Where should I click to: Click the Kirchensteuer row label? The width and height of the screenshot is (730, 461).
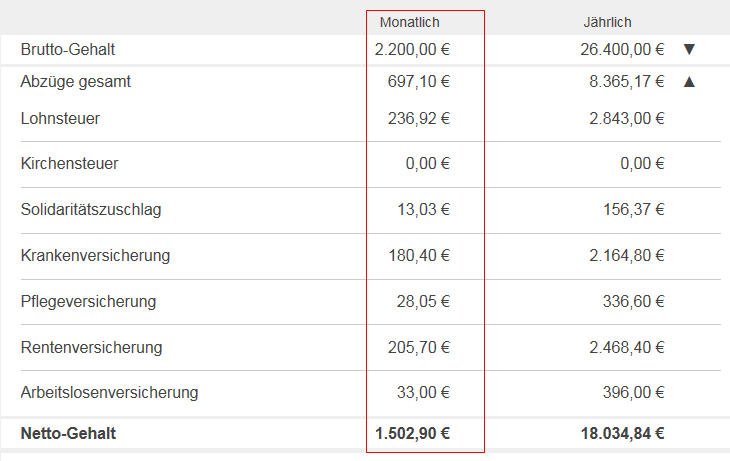(x=69, y=163)
